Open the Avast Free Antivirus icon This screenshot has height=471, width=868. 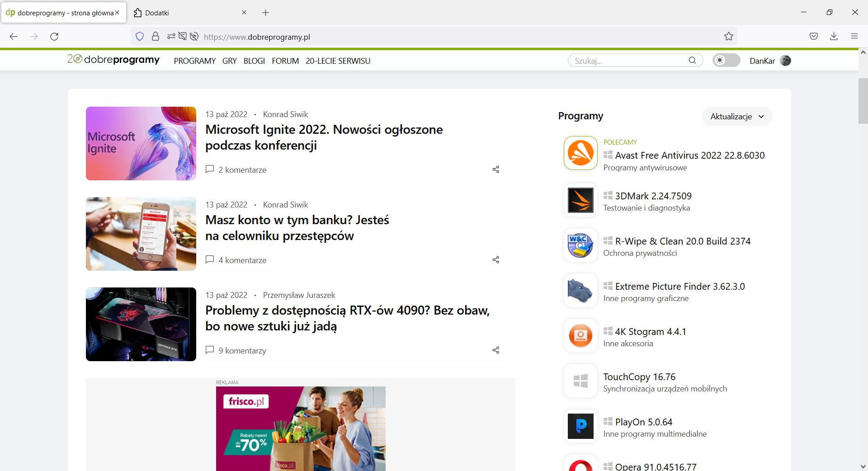click(580, 153)
